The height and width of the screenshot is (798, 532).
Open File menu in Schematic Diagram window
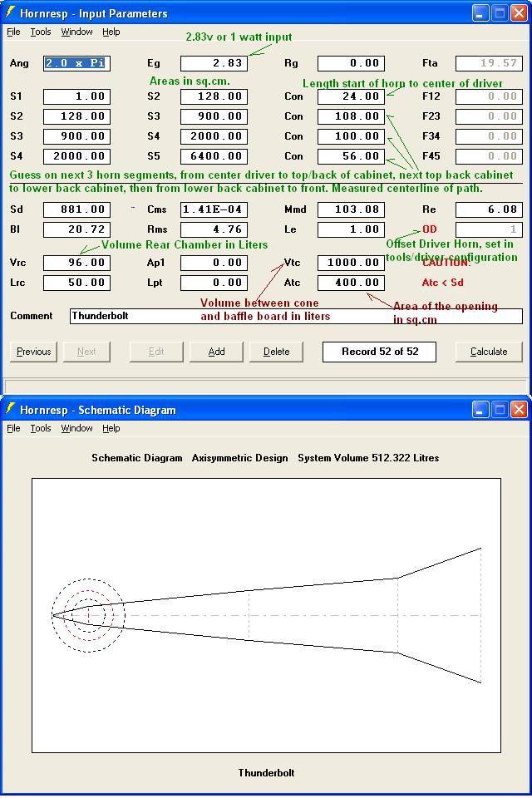pos(13,429)
